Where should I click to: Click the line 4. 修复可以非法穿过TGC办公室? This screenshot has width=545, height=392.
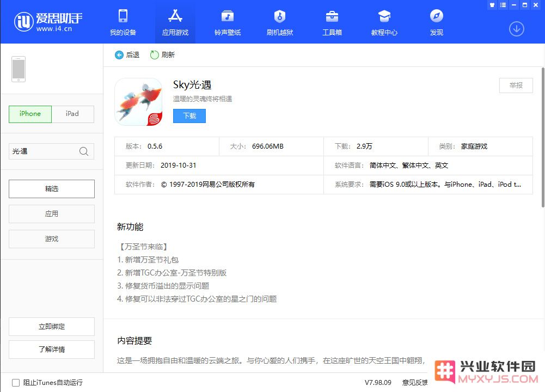pos(197,299)
